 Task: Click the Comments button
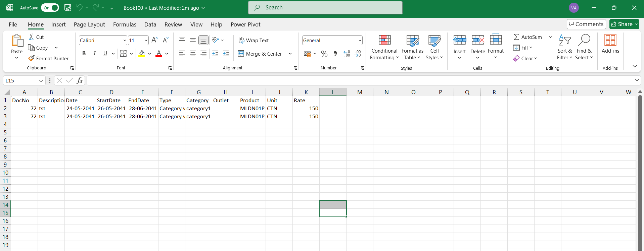click(586, 24)
